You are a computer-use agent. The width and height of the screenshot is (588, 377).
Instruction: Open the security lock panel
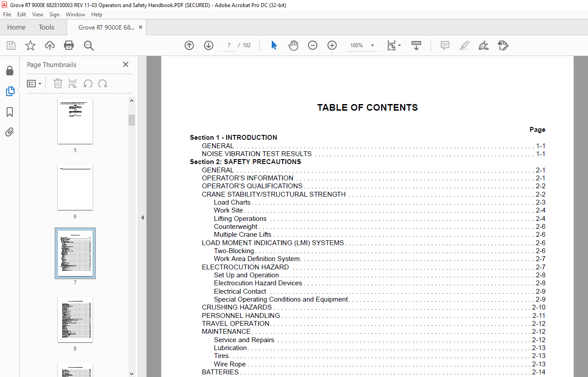point(10,71)
